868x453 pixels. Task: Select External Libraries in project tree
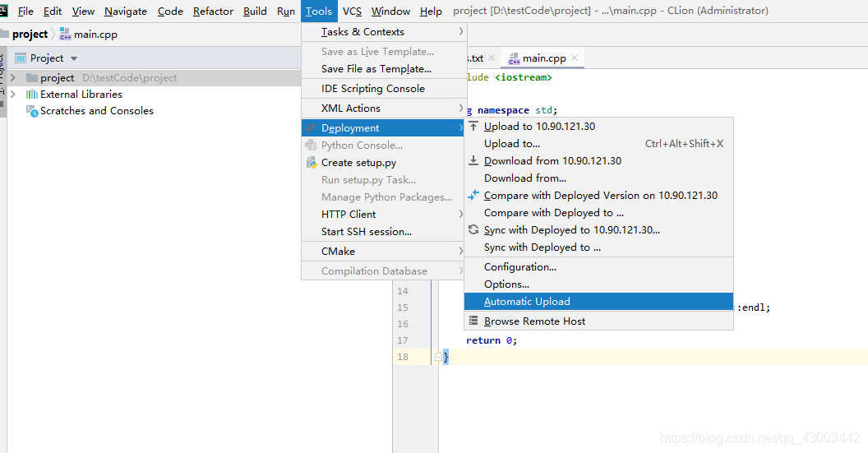point(81,95)
